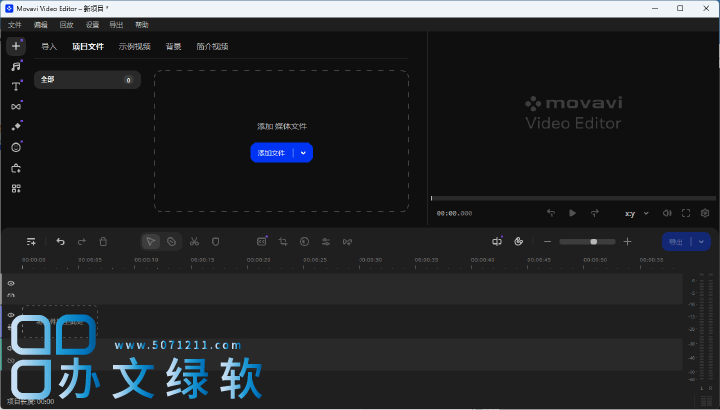Expand the blue 导出 button dropdown arrow
Screen dimensions: 720x410
pos(701,242)
